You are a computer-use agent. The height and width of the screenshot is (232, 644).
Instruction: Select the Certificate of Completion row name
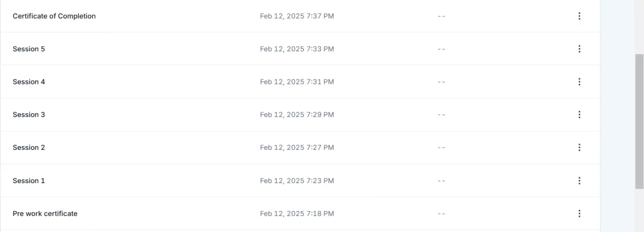[54, 16]
